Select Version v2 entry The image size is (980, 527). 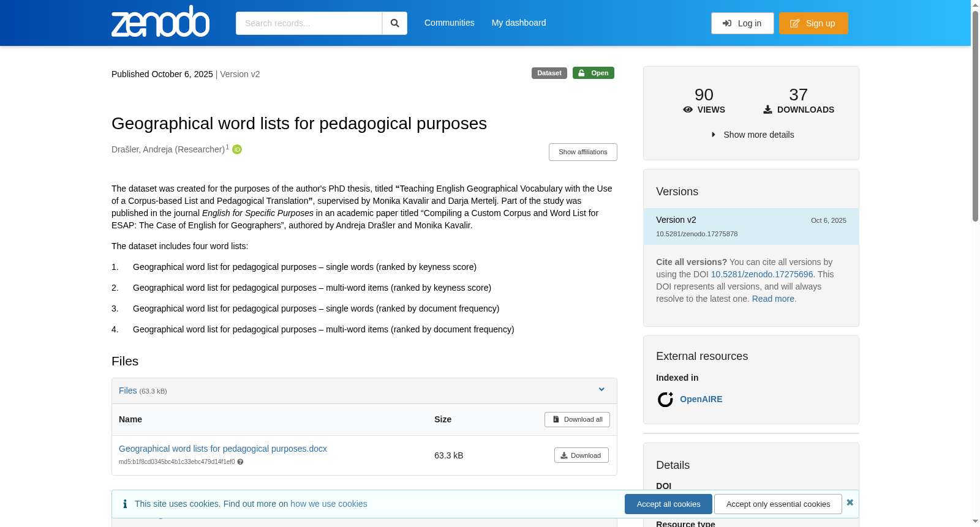[751, 226]
